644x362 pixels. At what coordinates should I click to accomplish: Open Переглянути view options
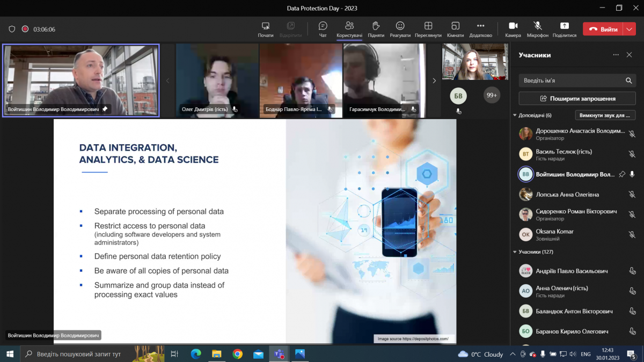click(428, 29)
